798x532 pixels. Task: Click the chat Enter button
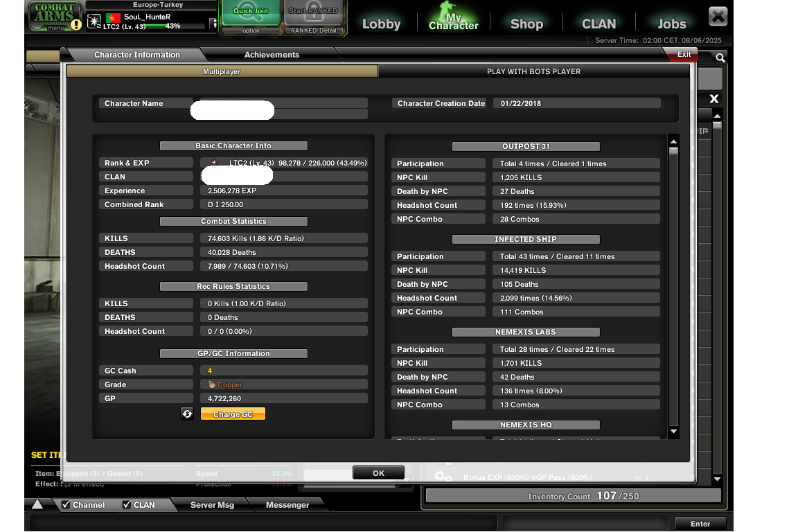tap(700, 524)
